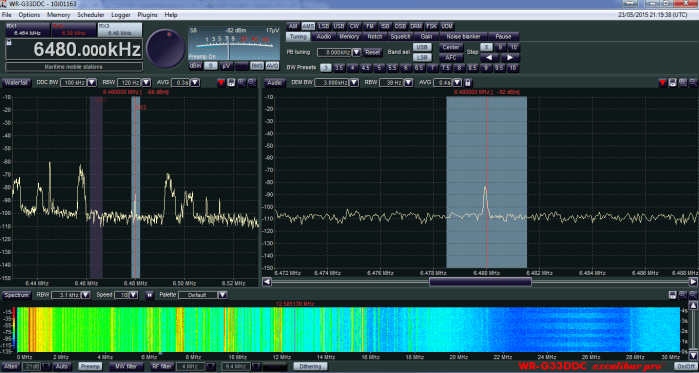
Task: Toggle the MW filter
Action: pyautogui.click(x=126, y=366)
